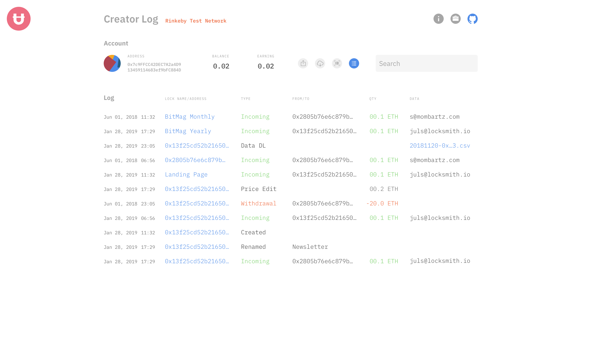Download the 20181120 CSV data file
The width and height of the screenshot is (595, 364).
pyautogui.click(x=440, y=145)
